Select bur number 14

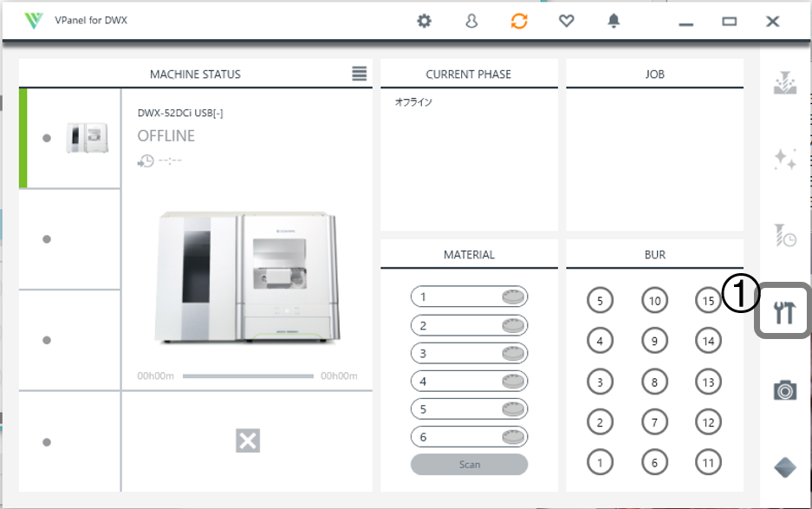pos(708,341)
